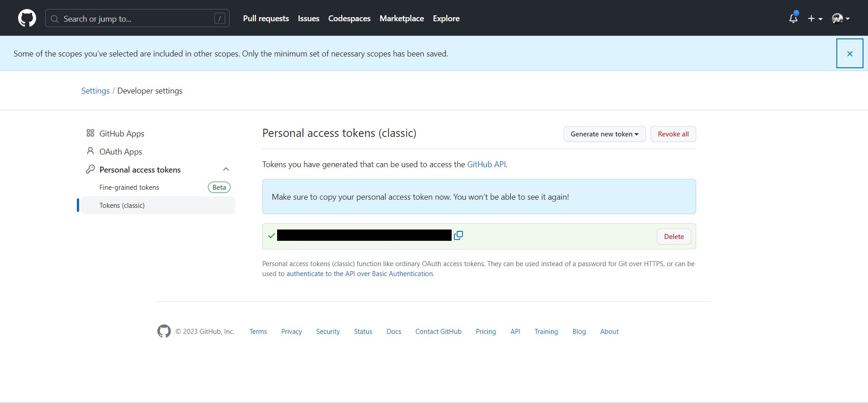Open the plus create-new menu
The width and height of the screenshot is (868, 403).
pyautogui.click(x=815, y=19)
